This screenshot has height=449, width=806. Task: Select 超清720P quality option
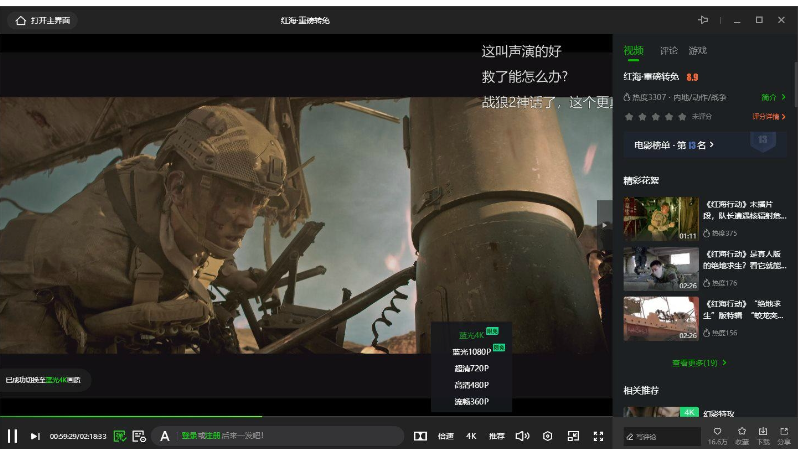pyautogui.click(x=471, y=368)
